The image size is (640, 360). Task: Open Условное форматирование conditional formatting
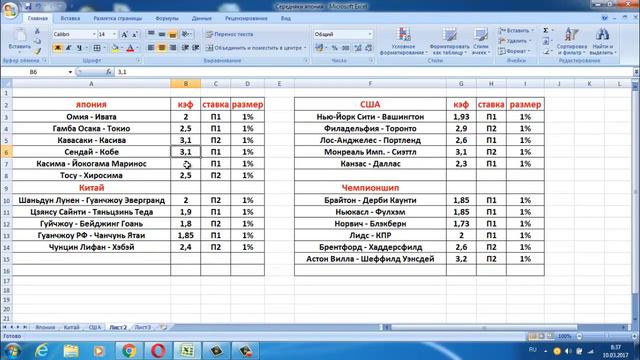[x=404, y=41]
